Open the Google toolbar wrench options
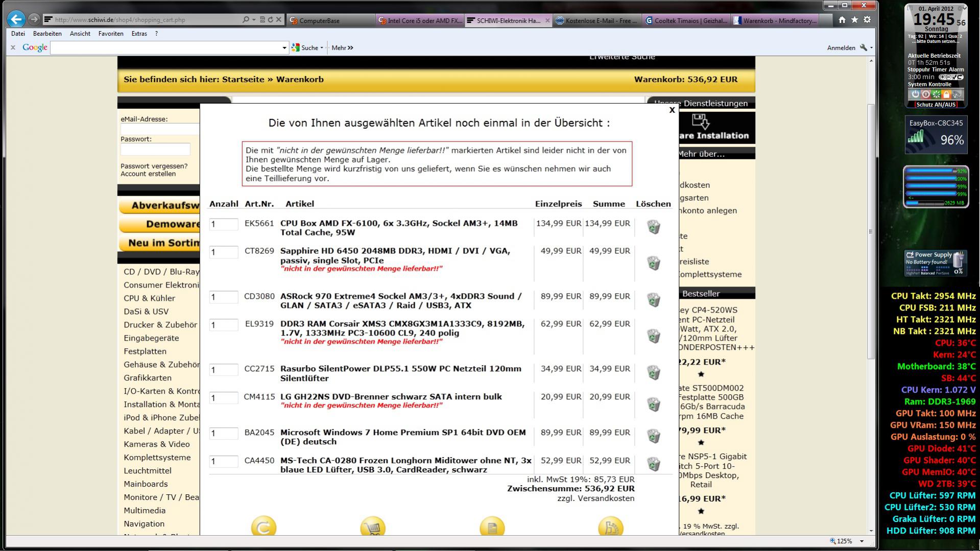Screen dimensions: 980x551 [x=864, y=47]
